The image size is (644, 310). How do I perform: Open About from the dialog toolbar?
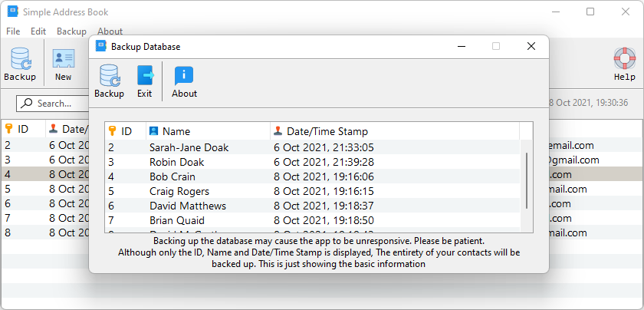[x=184, y=76]
